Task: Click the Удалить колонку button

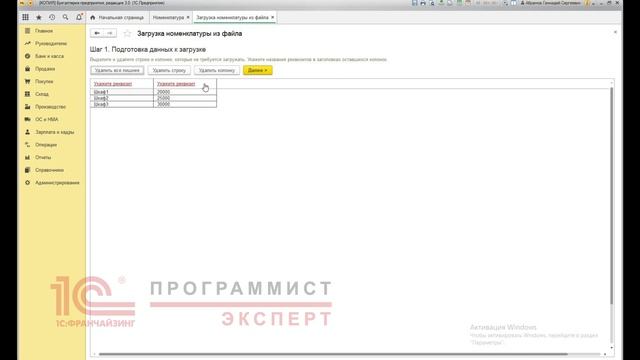Action: click(217, 70)
